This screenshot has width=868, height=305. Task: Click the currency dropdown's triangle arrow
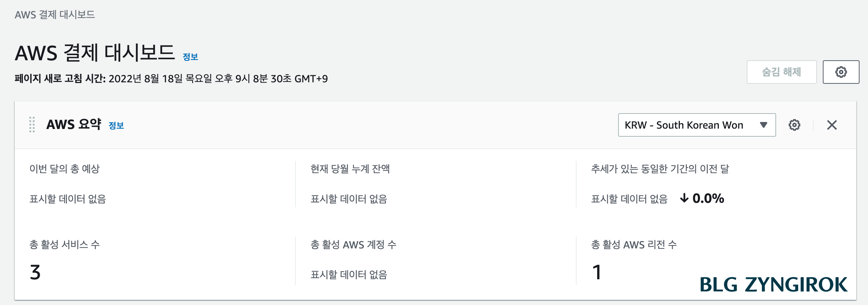[763, 125]
